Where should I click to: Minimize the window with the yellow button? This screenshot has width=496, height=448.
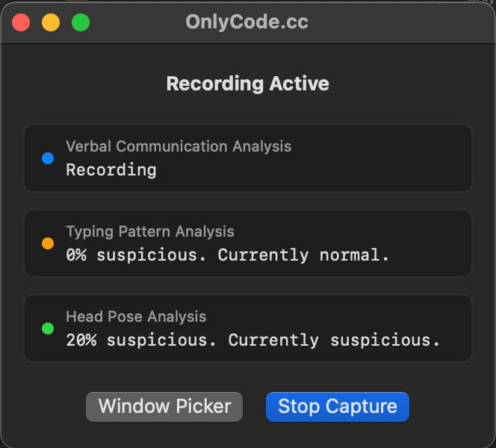click(x=51, y=22)
